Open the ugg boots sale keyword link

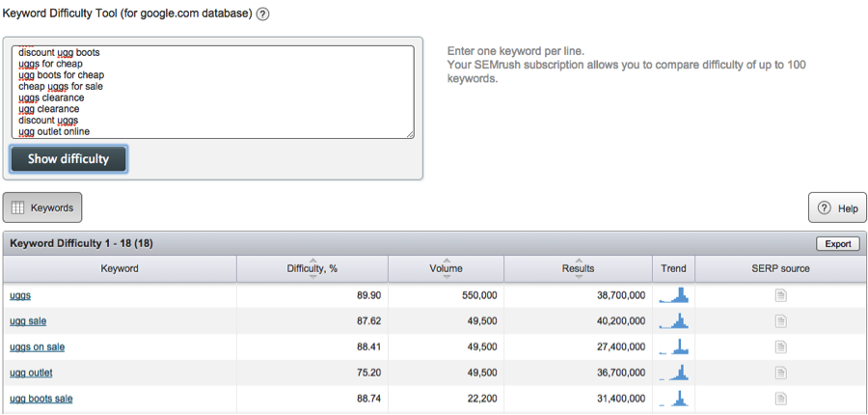coord(41,399)
